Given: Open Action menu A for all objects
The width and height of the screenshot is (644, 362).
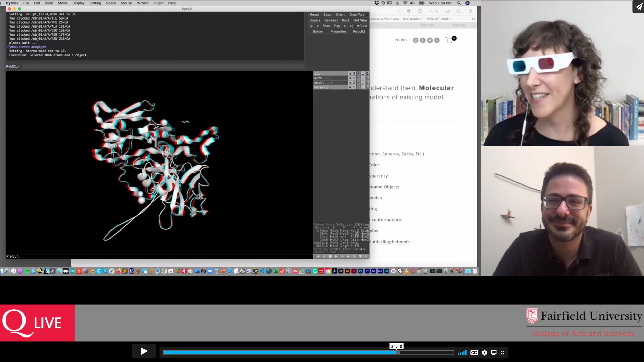Looking at the screenshot, I should [x=350, y=73].
